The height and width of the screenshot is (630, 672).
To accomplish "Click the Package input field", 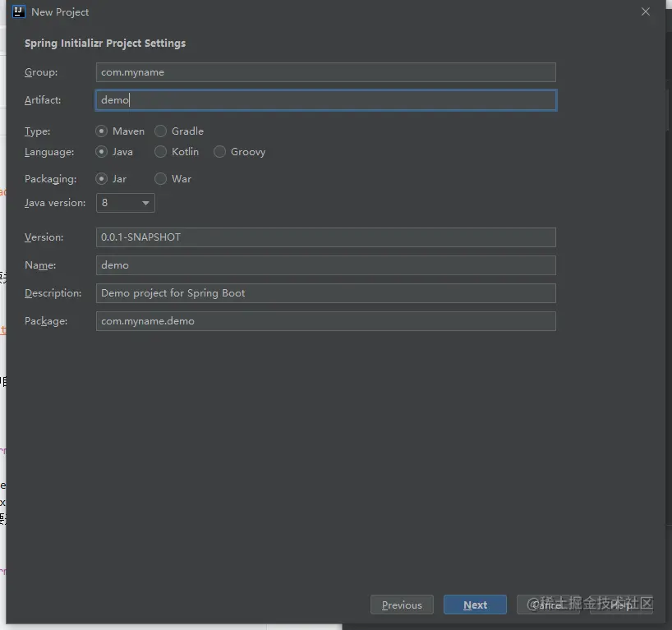I will click(x=325, y=321).
